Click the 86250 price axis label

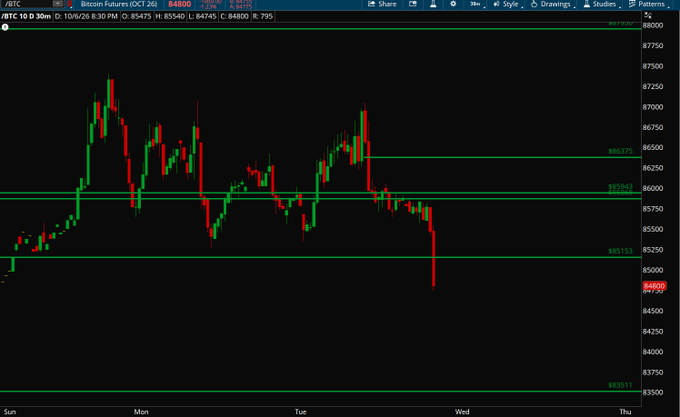653,168
